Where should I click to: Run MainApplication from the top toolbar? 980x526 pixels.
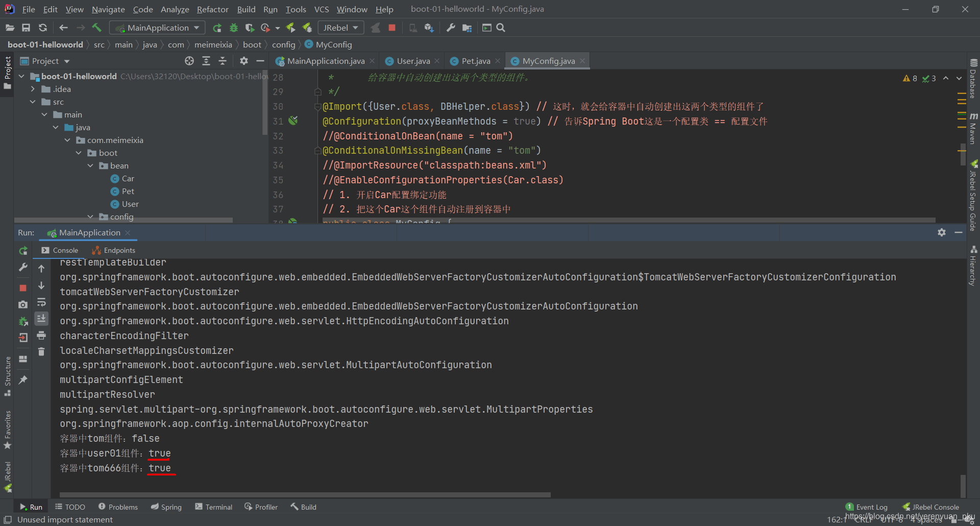217,28
